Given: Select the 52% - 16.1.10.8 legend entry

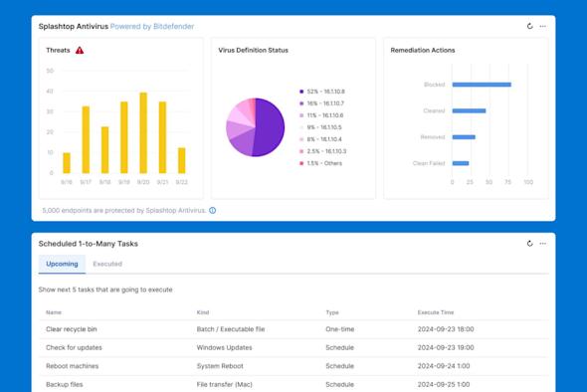Looking at the screenshot, I should tap(322, 92).
